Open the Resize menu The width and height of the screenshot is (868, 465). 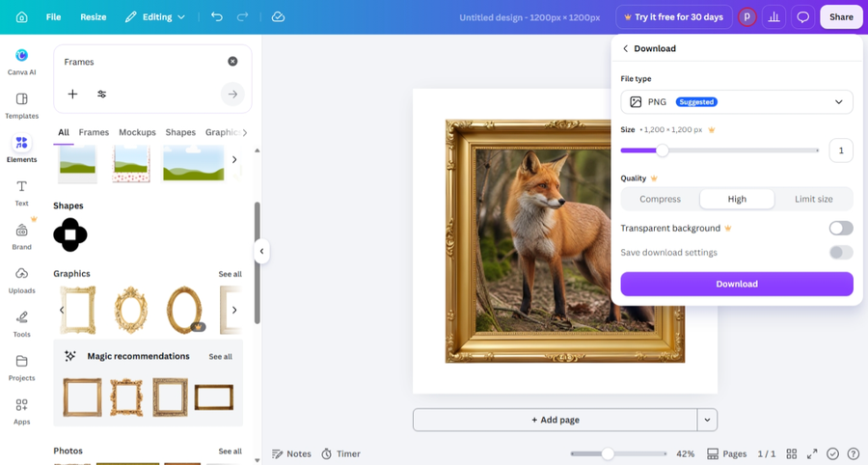coord(93,17)
